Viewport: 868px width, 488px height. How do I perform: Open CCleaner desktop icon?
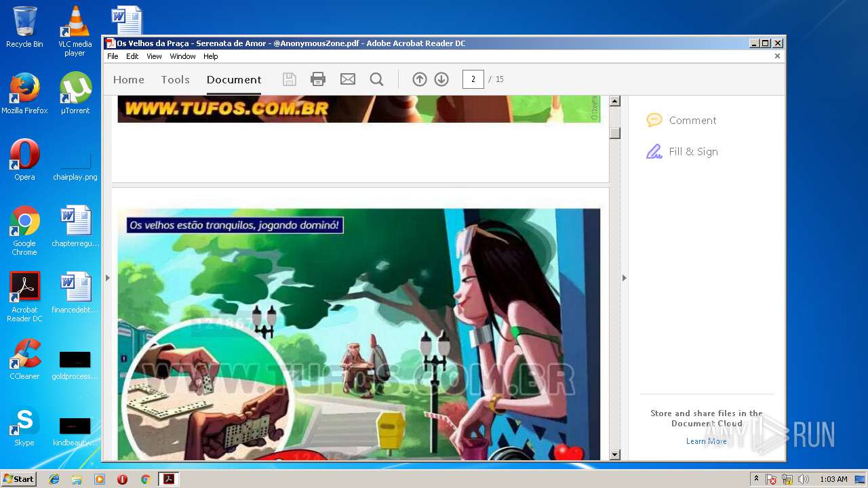[24, 359]
